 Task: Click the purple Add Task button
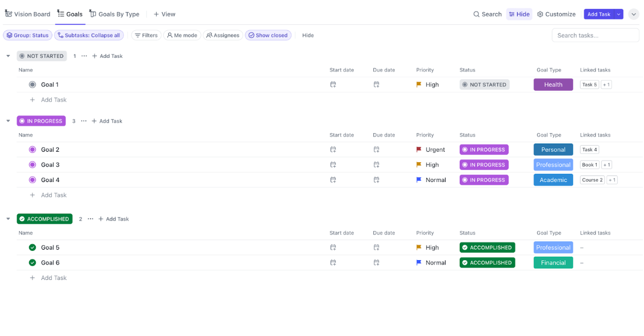click(598, 14)
